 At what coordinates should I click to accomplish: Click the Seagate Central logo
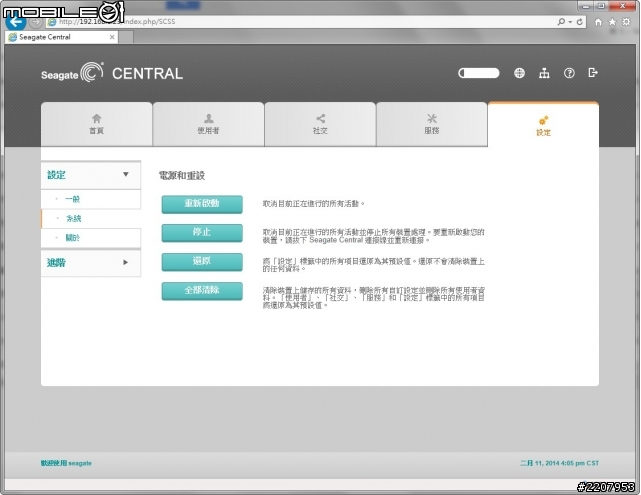(x=112, y=73)
